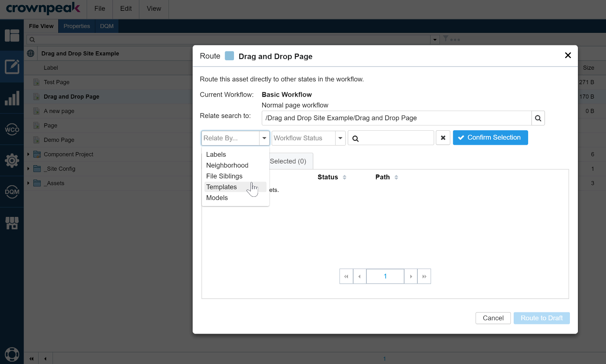This screenshot has height=364, width=606.
Task: Open the settings gear sidebar icon
Action: pyautogui.click(x=12, y=160)
